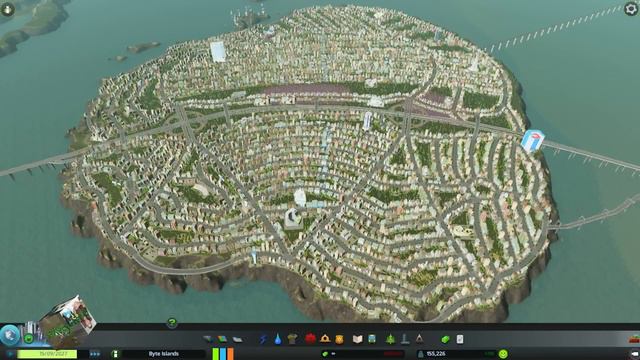Open the Water and Sewage menu
640x360 pixels.
point(278,339)
